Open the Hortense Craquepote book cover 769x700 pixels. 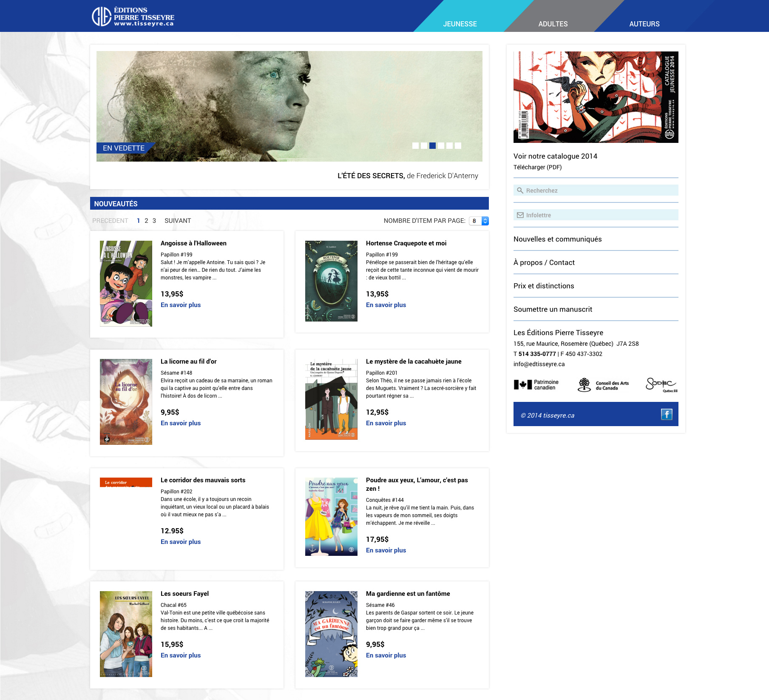[331, 281]
